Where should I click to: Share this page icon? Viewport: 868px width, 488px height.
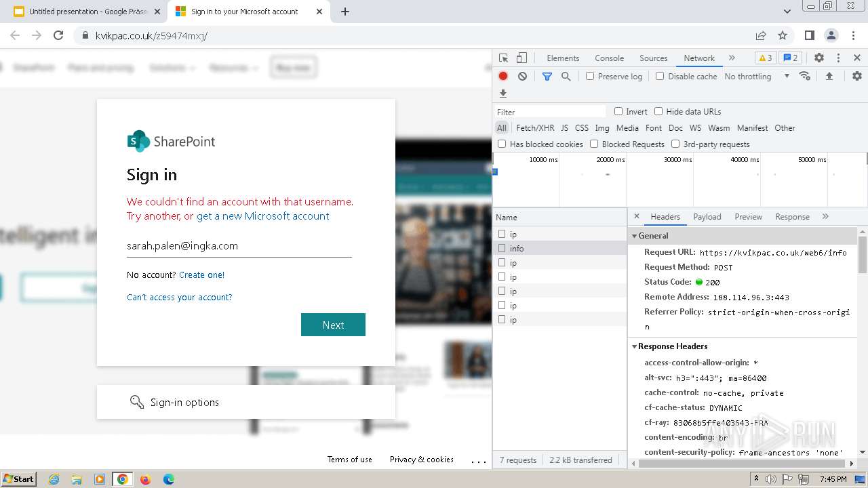[761, 35]
